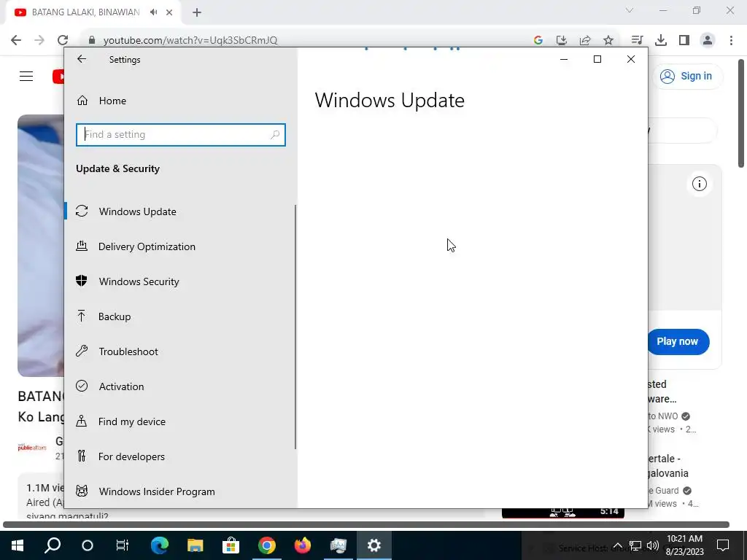Viewport: 747px width, 560px height.
Task: Click the Troubleshoot wrench icon
Action: tap(82, 351)
